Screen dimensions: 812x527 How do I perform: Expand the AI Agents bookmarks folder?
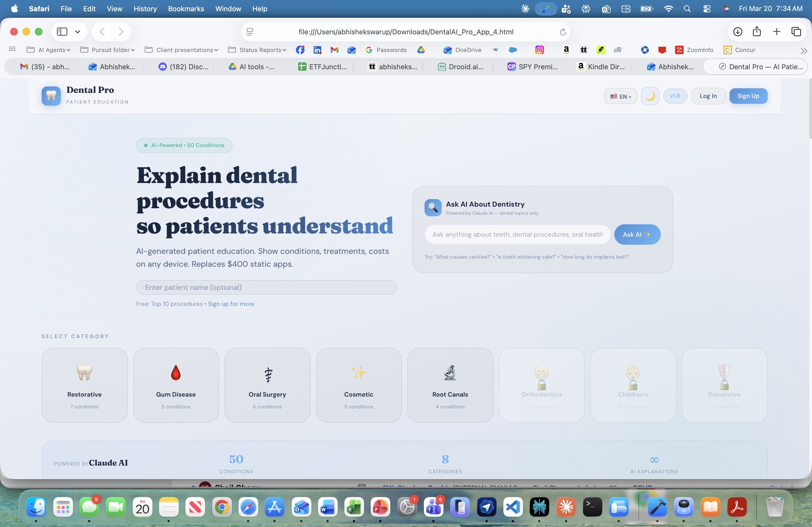pos(48,50)
